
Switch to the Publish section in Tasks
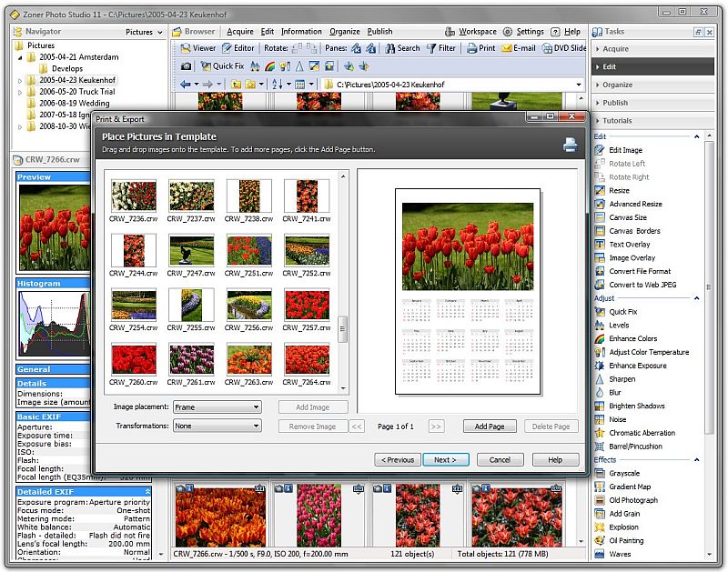tap(615, 103)
